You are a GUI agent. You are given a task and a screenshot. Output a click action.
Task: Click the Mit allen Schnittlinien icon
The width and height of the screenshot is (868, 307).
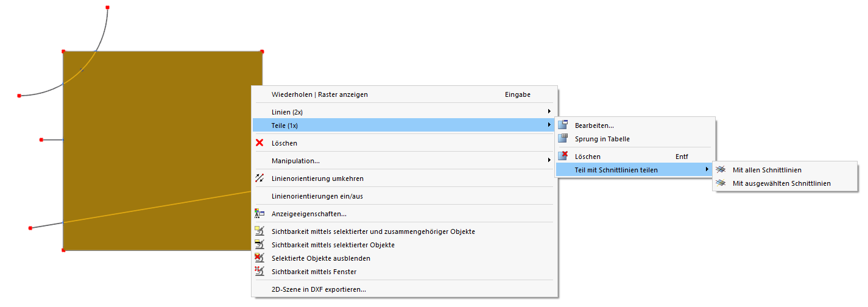coord(721,170)
